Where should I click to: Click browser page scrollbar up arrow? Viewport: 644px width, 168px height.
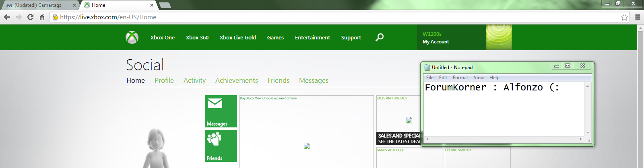click(640, 28)
